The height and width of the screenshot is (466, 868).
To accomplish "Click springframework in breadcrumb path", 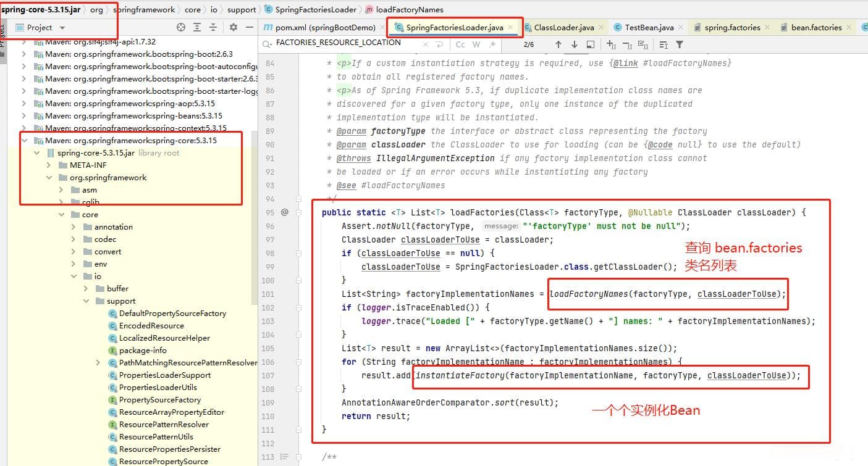I will (x=145, y=9).
